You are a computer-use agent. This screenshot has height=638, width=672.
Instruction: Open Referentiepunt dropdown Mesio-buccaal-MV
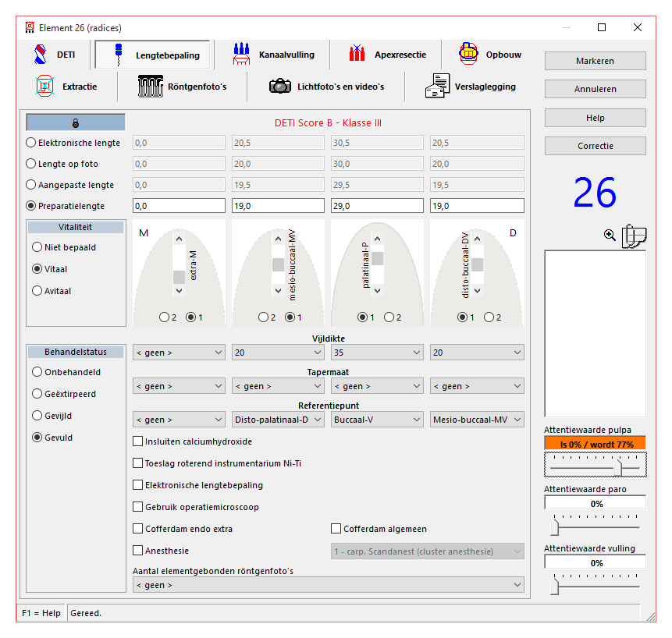click(x=477, y=420)
